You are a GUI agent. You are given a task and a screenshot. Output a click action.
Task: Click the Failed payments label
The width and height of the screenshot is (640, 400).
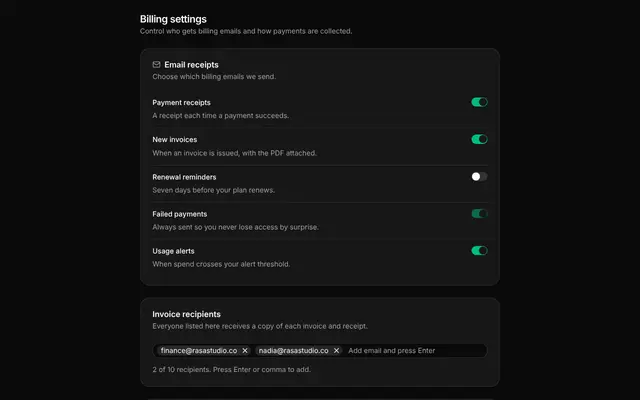click(x=180, y=214)
